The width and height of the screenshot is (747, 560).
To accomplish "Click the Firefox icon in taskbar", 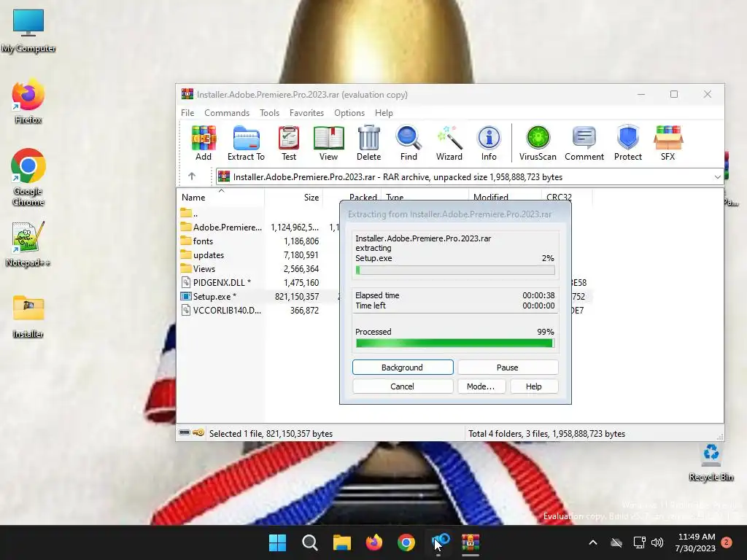I will coord(374,542).
